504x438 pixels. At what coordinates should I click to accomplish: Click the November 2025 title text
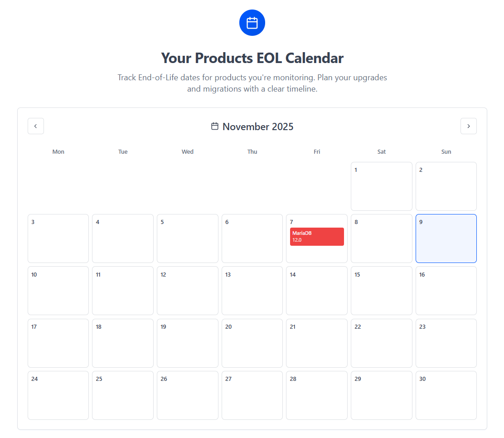point(257,127)
